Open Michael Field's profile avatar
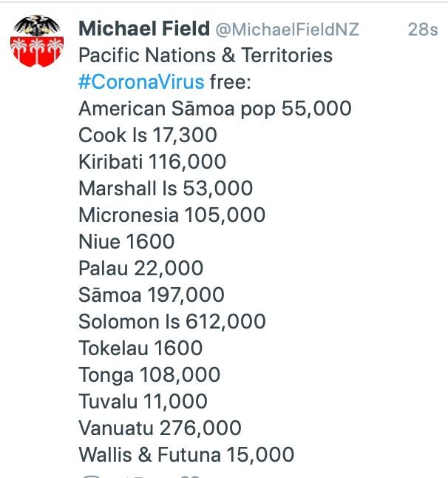Screen dimensions: 448x478 [37, 41]
